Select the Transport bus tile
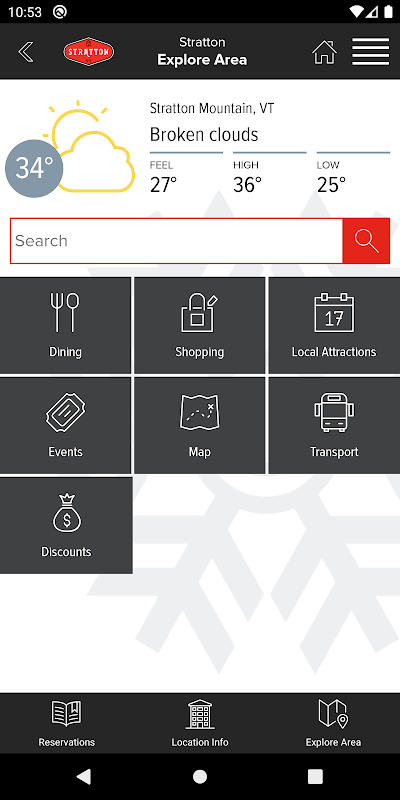400x800 pixels. coord(334,426)
